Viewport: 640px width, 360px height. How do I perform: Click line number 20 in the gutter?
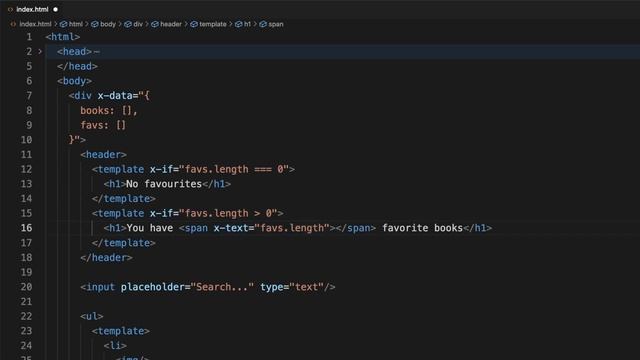tap(26, 287)
